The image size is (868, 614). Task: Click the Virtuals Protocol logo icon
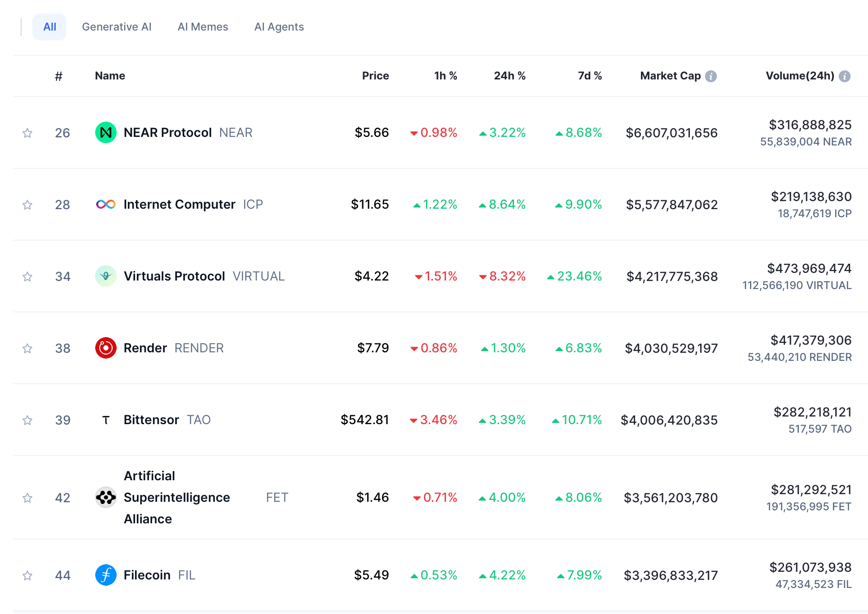105,276
